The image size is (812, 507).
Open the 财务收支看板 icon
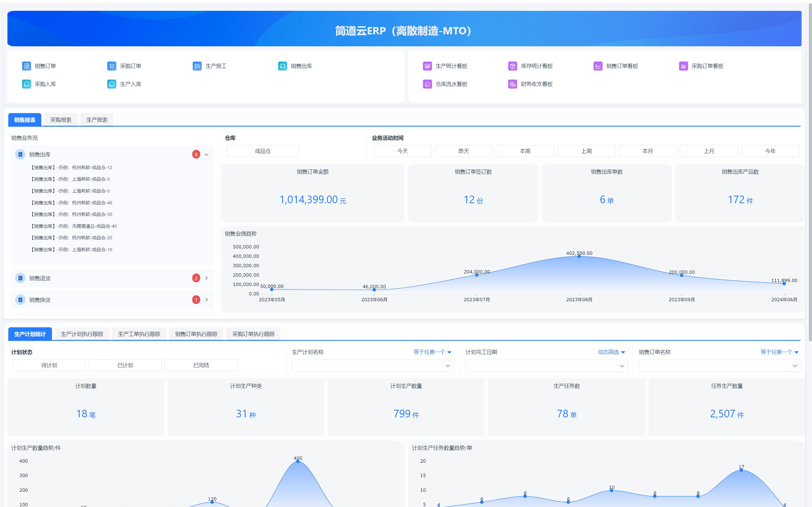[512, 84]
